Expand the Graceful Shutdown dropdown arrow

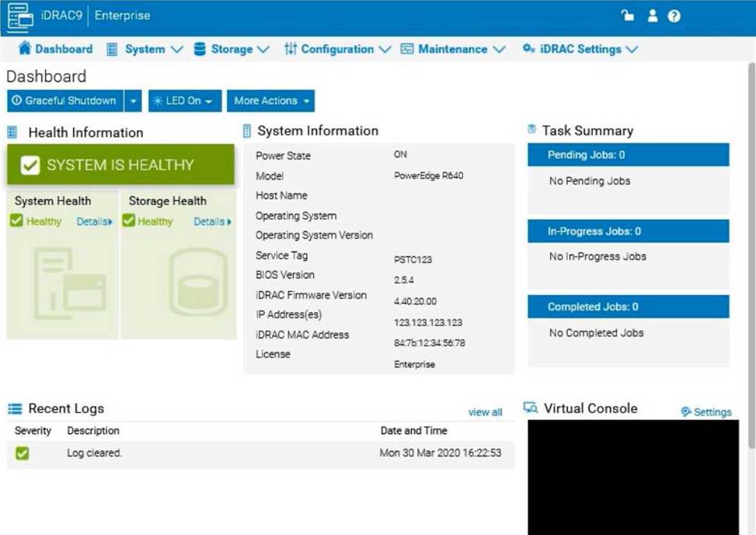click(134, 101)
